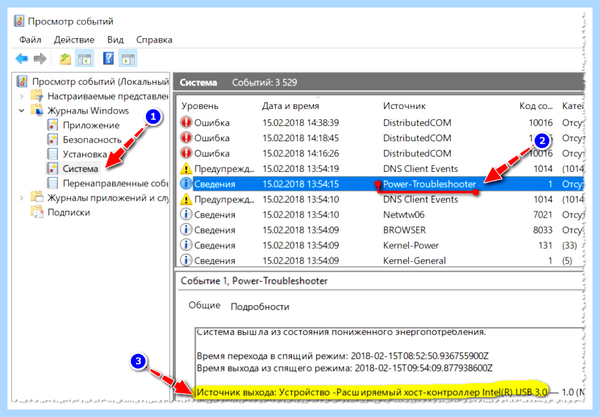600x417 pixels.
Task: Expand the Журналы приложений и служб node
Action: coord(22,198)
